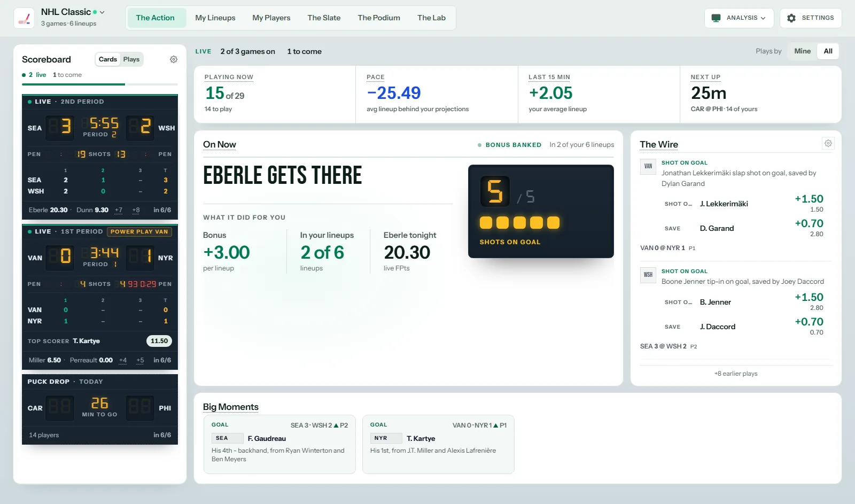Switch Scoreboard to Plays view
The image size is (855, 504).
[131, 59]
